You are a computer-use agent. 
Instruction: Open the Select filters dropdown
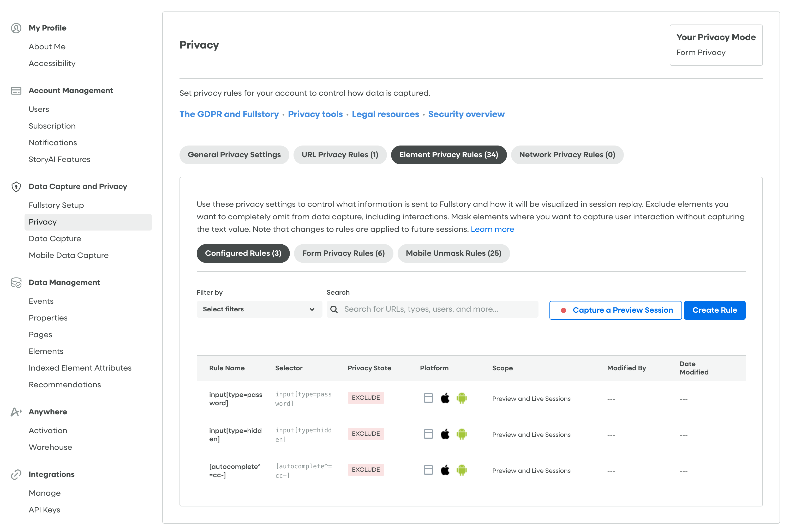click(x=259, y=309)
